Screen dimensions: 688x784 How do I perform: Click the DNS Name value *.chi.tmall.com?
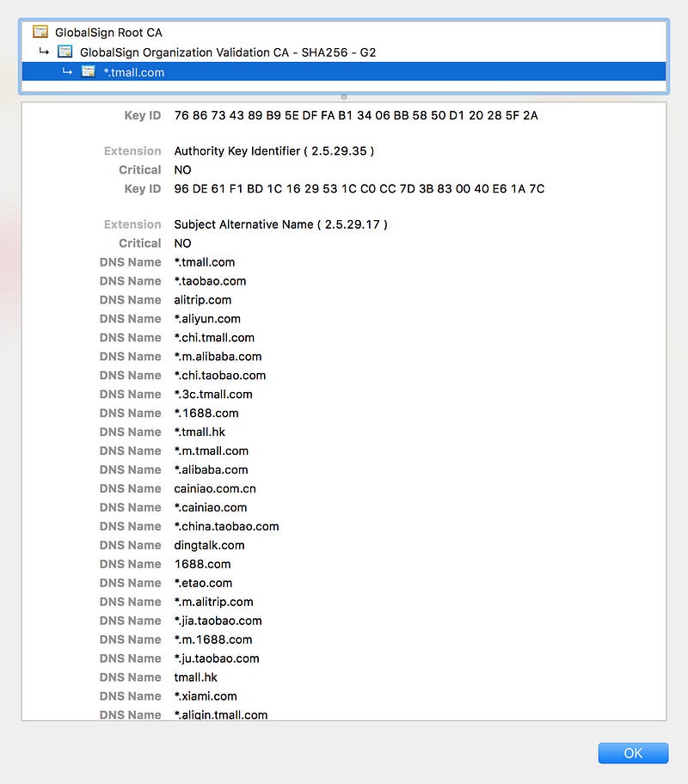click(x=214, y=338)
